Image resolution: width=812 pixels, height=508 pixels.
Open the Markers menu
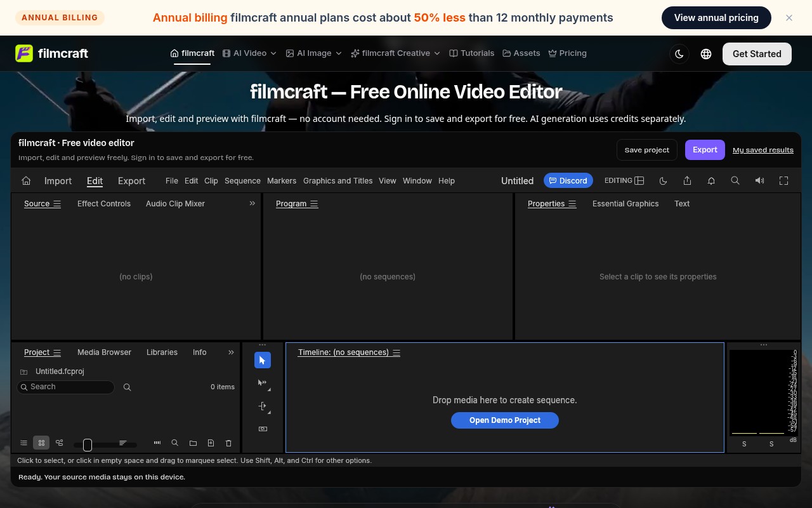pos(282,181)
